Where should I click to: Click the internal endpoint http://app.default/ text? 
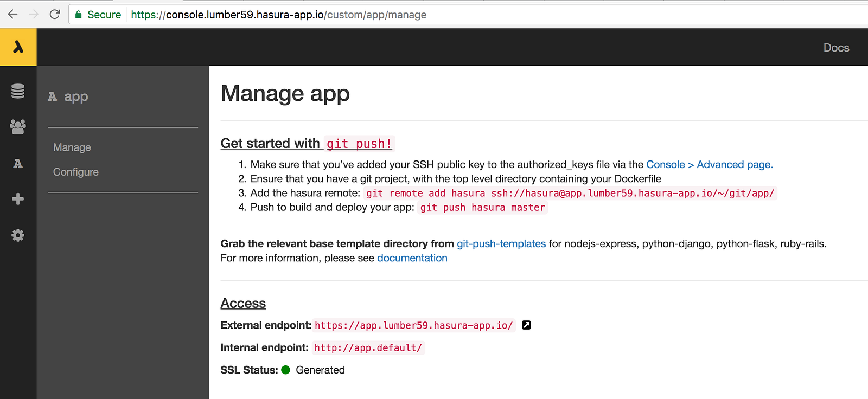368,347
